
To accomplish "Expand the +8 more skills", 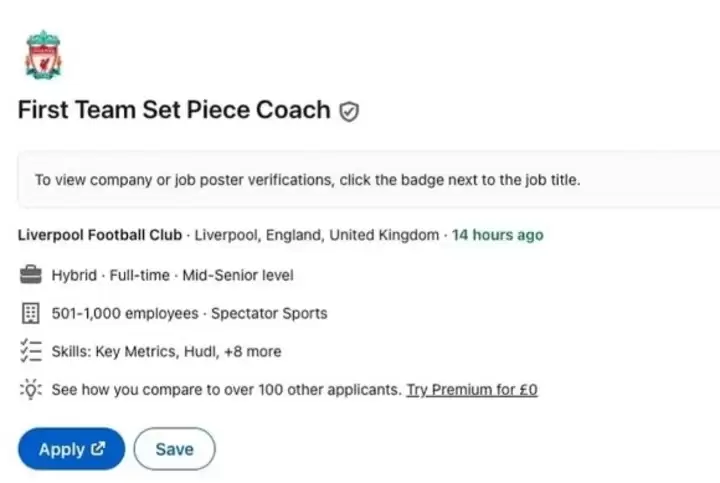I will 251,351.
